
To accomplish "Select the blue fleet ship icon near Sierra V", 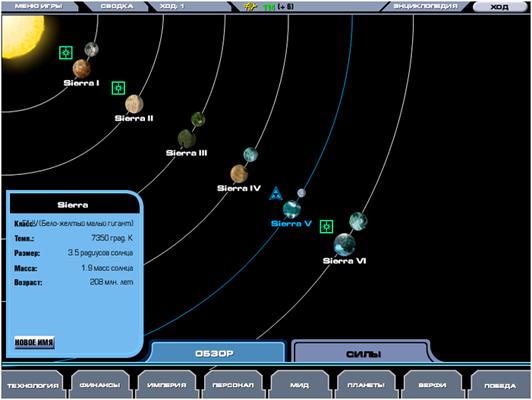I will (276, 194).
